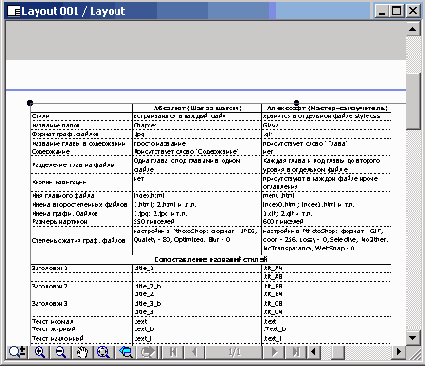Click the 'Текст жирный' row label
The height and width of the screenshot is (366, 425).
pyautogui.click(x=53, y=329)
